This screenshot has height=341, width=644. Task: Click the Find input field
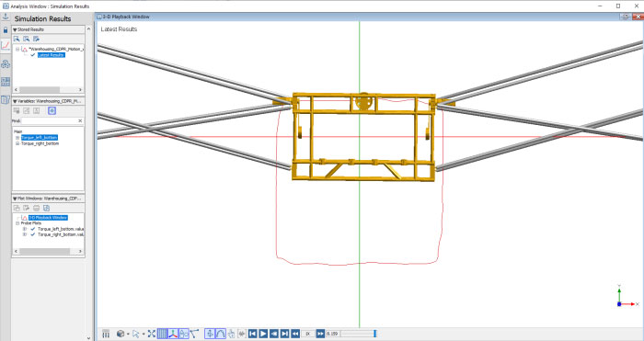pyautogui.click(x=50, y=120)
